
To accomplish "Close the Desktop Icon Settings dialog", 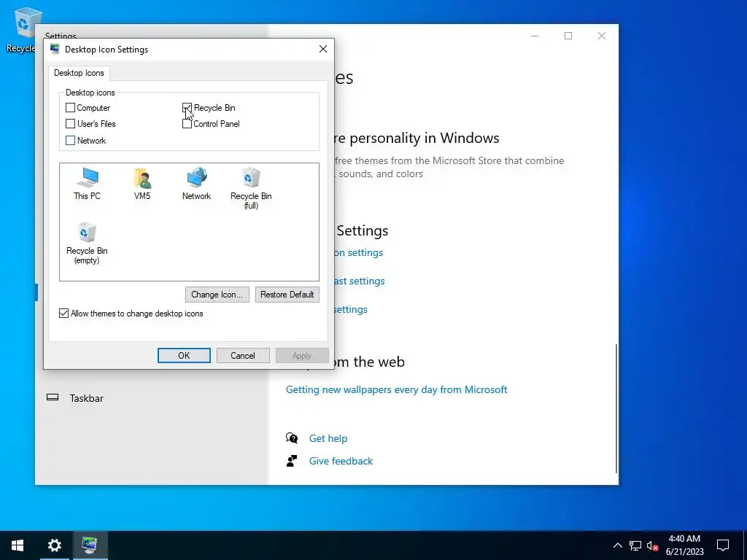I will pyautogui.click(x=323, y=49).
